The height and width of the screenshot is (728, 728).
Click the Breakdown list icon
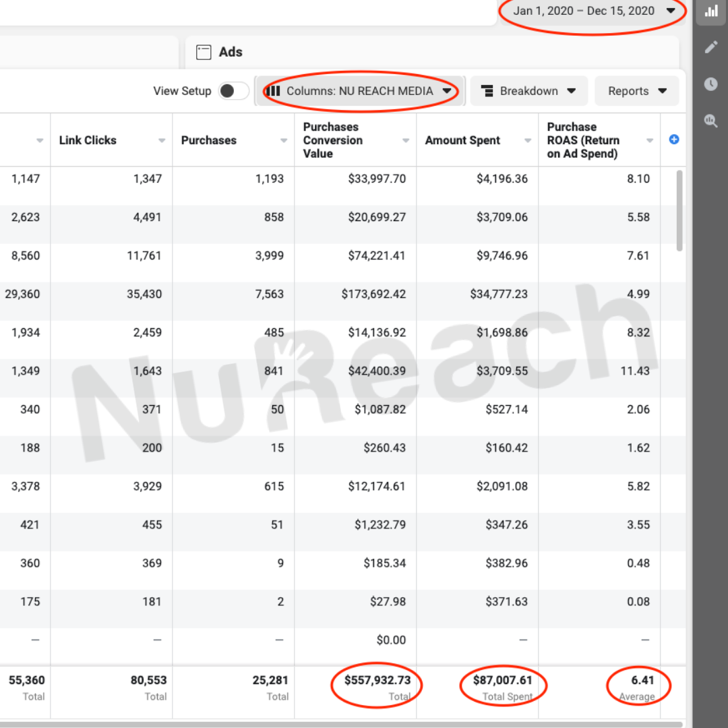click(487, 91)
